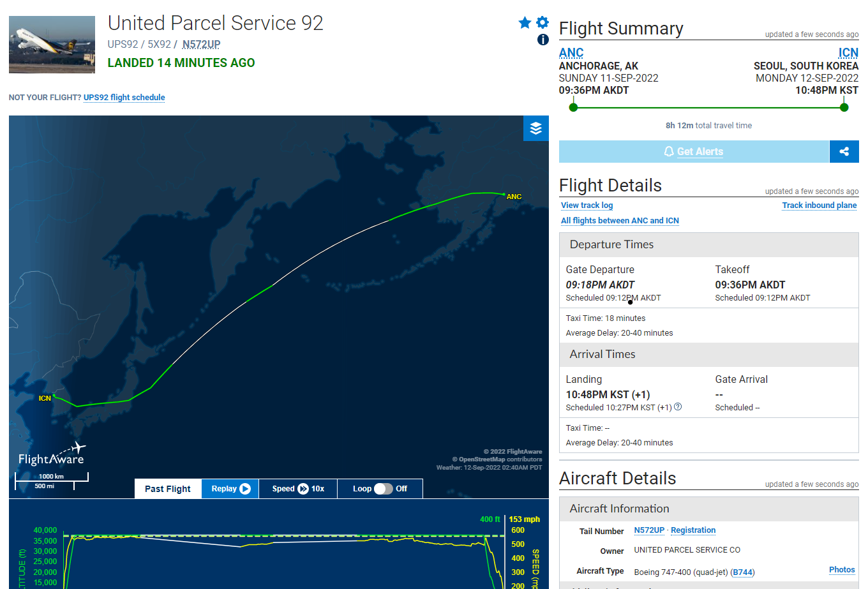Screen dimensions: 868x589
Task: Click the help icon beside scheduled landing time
Action: point(678,406)
